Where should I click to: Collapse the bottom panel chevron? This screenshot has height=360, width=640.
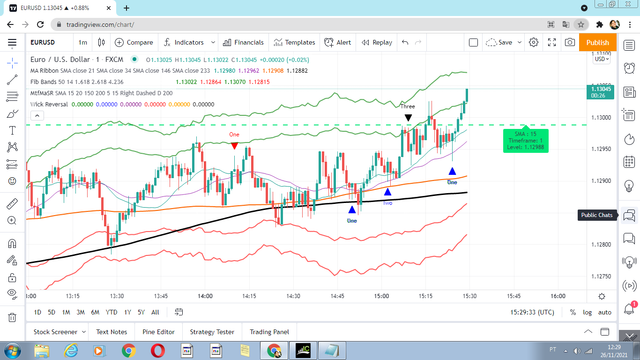(x=588, y=331)
